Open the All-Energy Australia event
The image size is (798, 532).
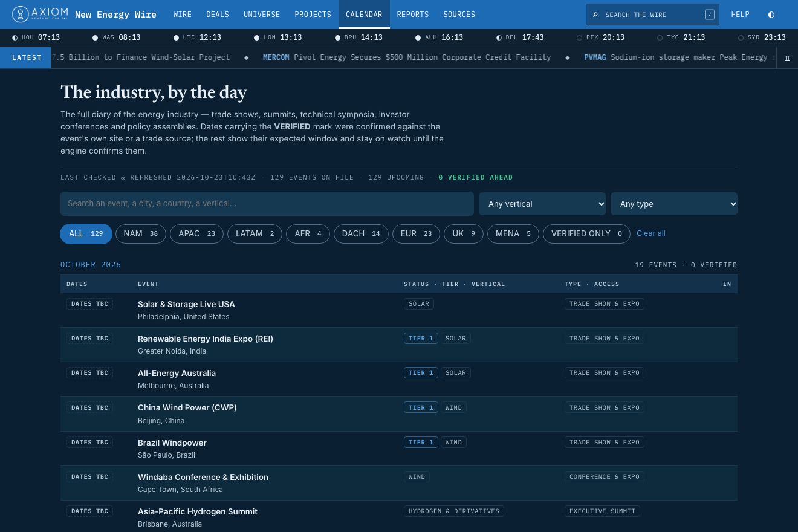tap(177, 373)
